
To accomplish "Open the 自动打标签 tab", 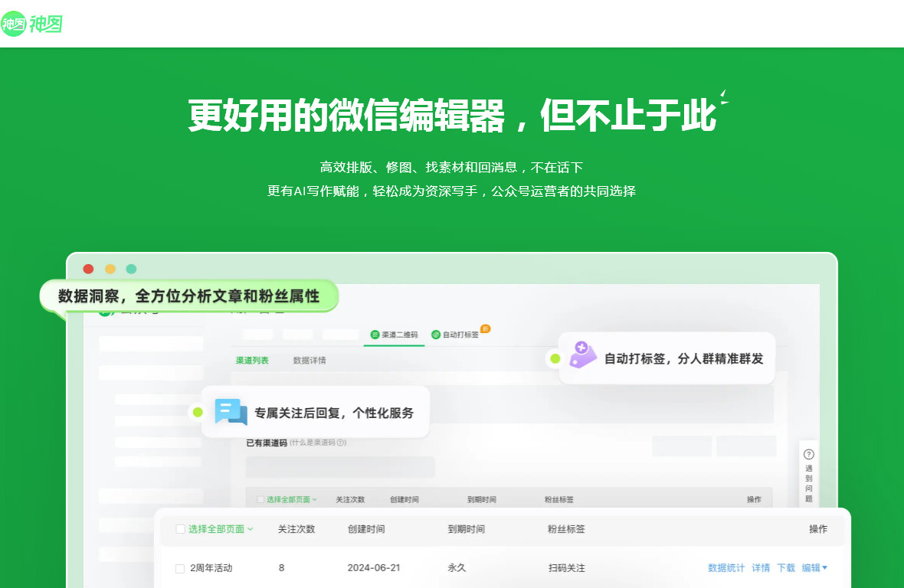I will click(456, 335).
